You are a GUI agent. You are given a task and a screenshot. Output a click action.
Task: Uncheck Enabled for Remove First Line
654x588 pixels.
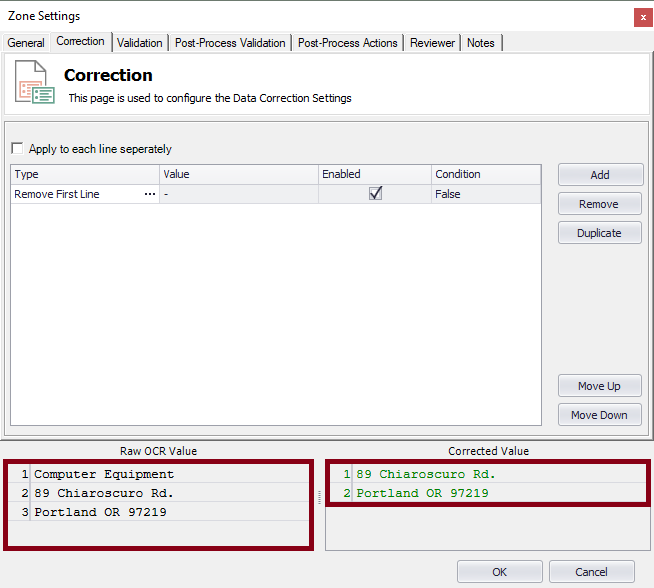[375, 193]
